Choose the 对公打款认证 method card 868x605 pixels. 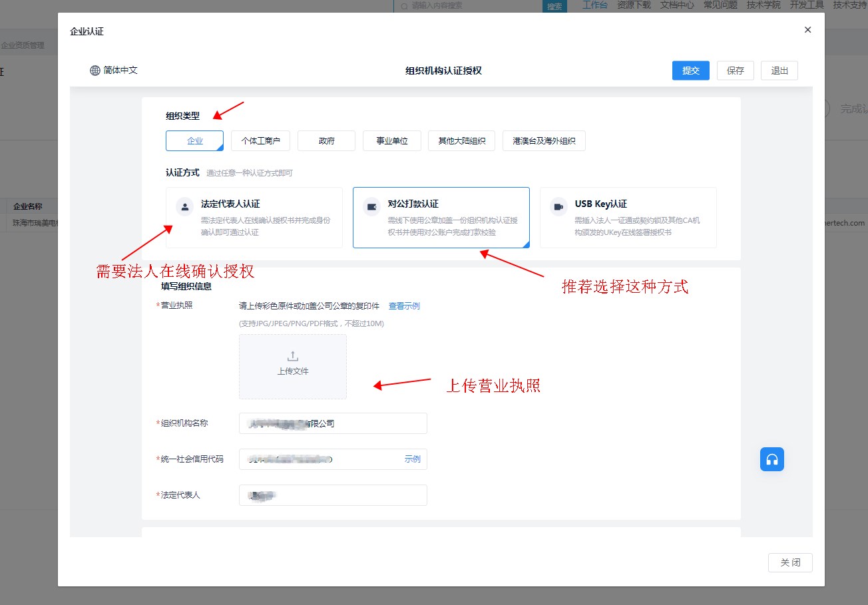click(441, 218)
